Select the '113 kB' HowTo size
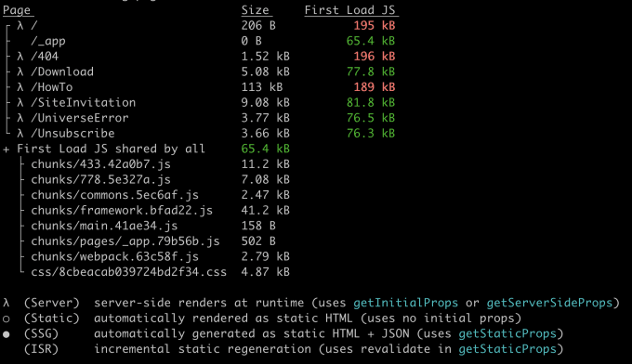This screenshot has height=364, width=632. [262, 87]
